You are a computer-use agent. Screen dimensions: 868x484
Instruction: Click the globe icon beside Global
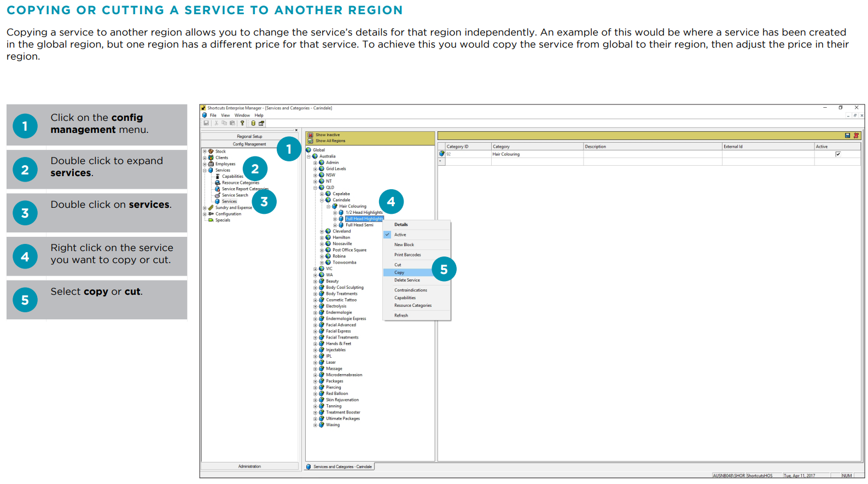click(308, 150)
